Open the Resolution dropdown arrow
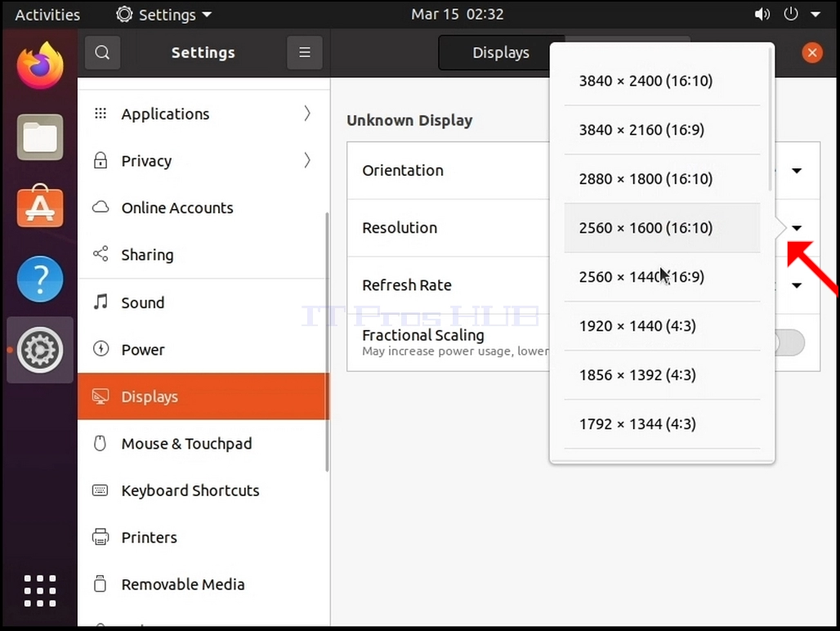The width and height of the screenshot is (840, 631). 797,228
